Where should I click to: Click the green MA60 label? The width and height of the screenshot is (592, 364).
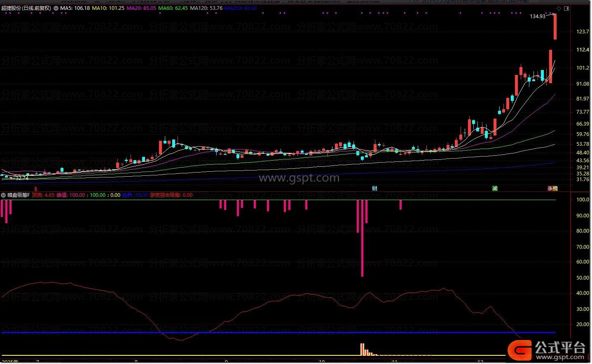pyautogui.click(x=173, y=8)
